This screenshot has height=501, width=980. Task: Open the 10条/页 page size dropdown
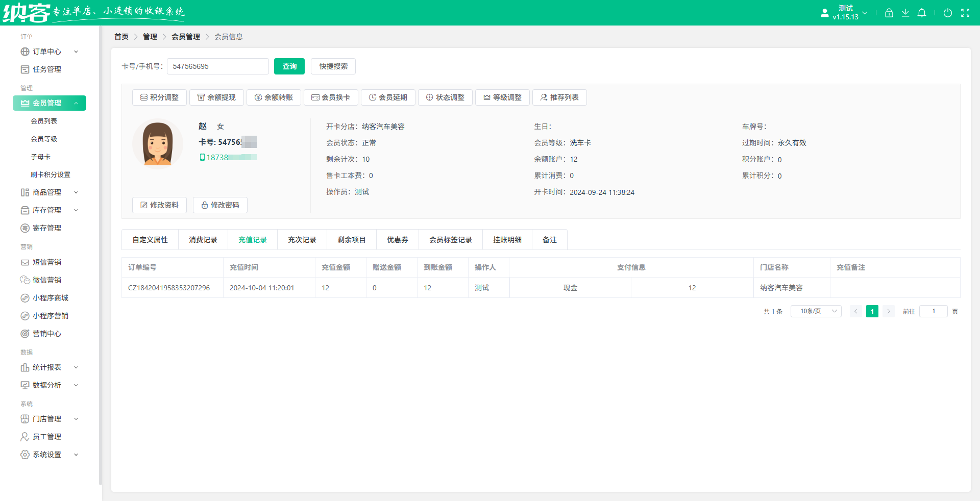(x=815, y=311)
